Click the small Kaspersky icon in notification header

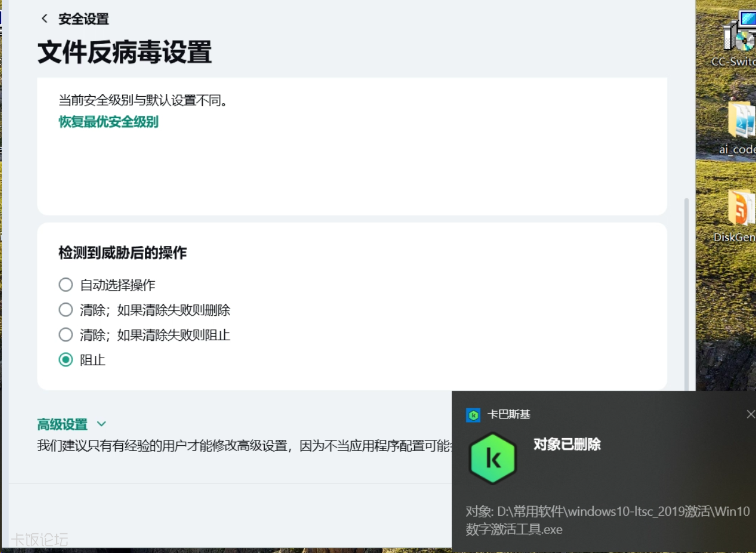pyautogui.click(x=473, y=415)
